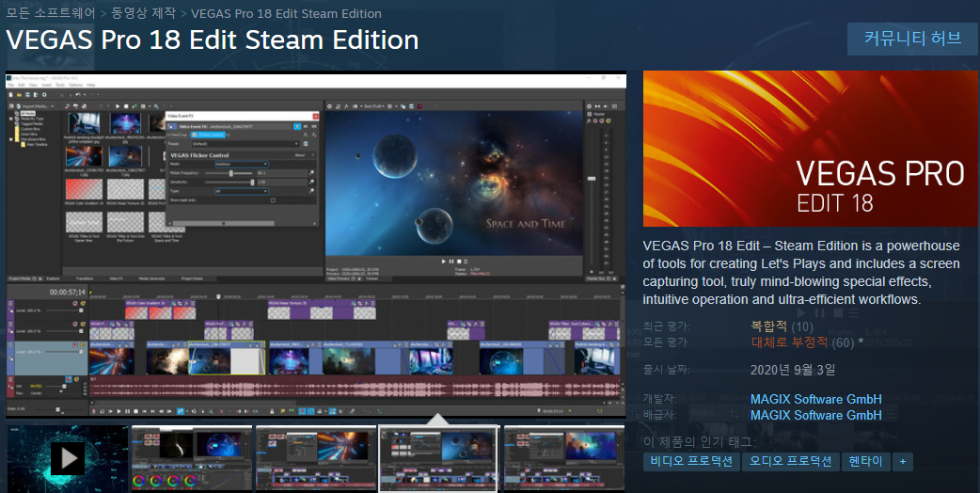This screenshot has height=493, width=980.
Task: Click the Undo arrow in VEGAS toolbar
Action: (76, 95)
